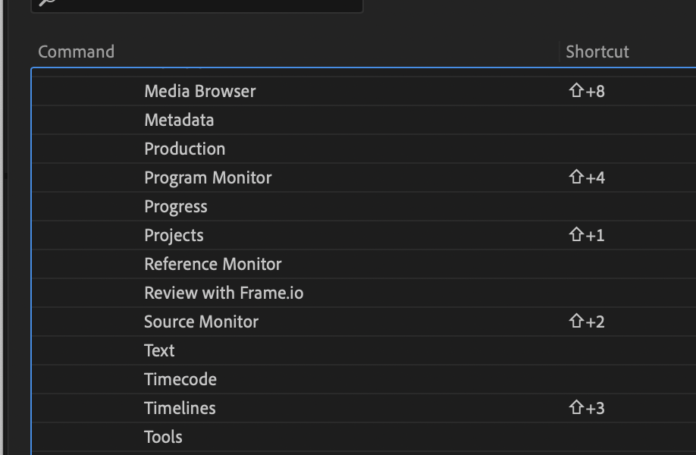Select Review with Frame.io command
The height and width of the screenshot is (455, 696).
[224, 293]
